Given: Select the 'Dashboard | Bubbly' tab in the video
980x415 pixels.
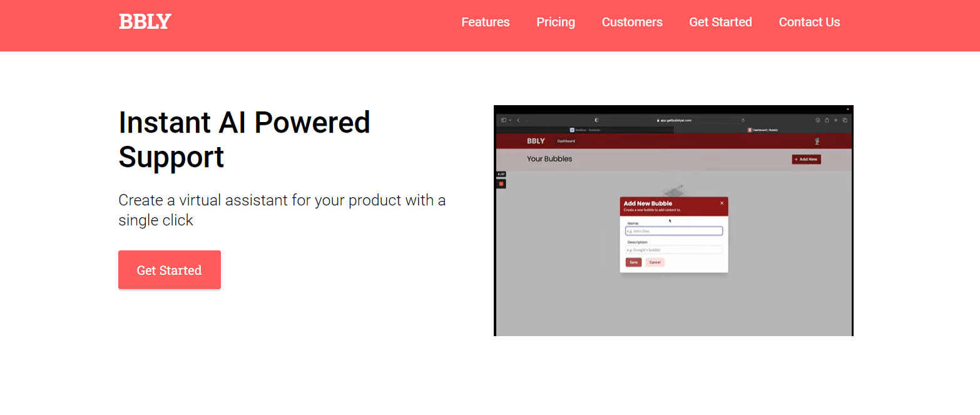Looking at the screenshot, I should (763, 130).
